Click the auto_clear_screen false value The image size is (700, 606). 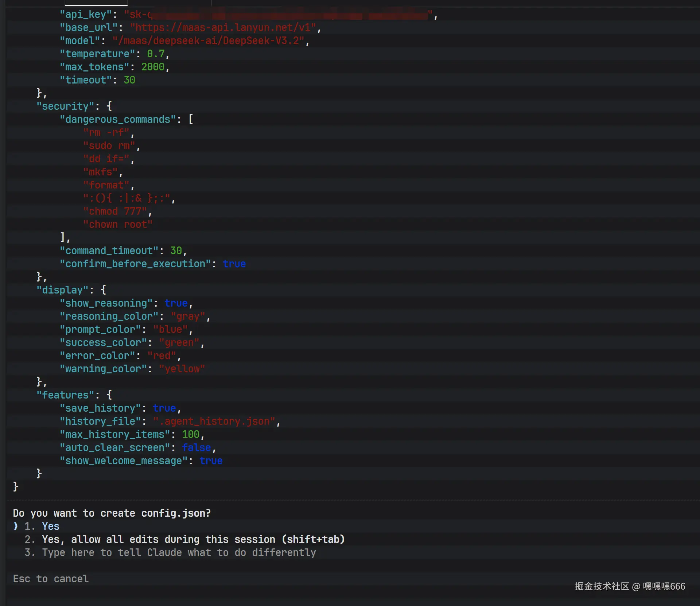tap(196, 447)
